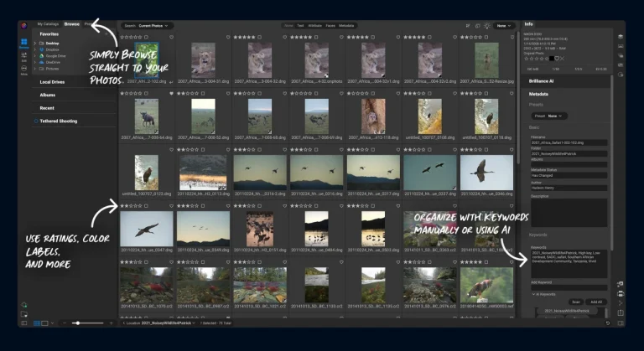Toggle heart on 2007_Africa...52-Resize.jpg thumbnail
Viewport: 644px width, 351px height.
click(x=512, y=37)
